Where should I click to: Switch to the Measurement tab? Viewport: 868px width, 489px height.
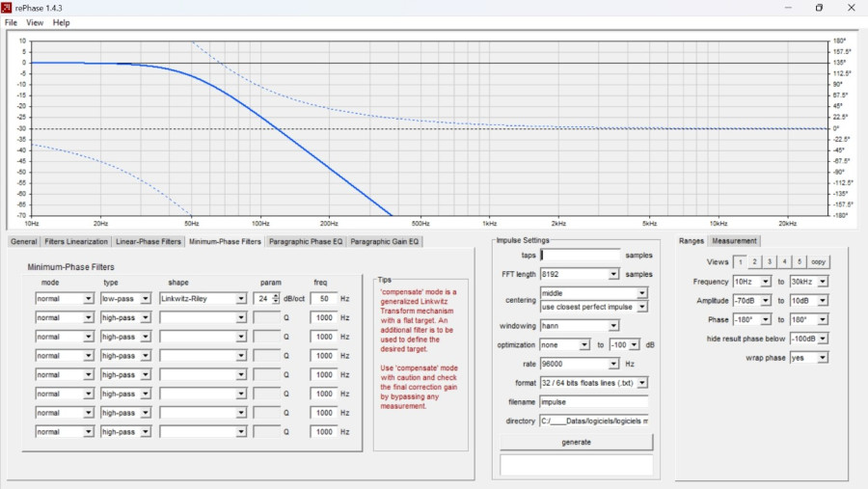[734, 241]
